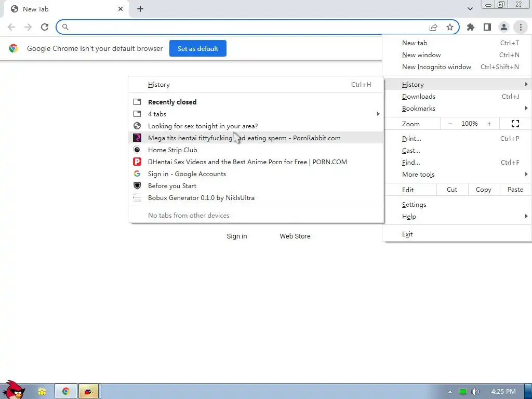The image size is (532, 399).
Task: Click the Google icon beside Sign in entry
Action: tap(137, 174)
